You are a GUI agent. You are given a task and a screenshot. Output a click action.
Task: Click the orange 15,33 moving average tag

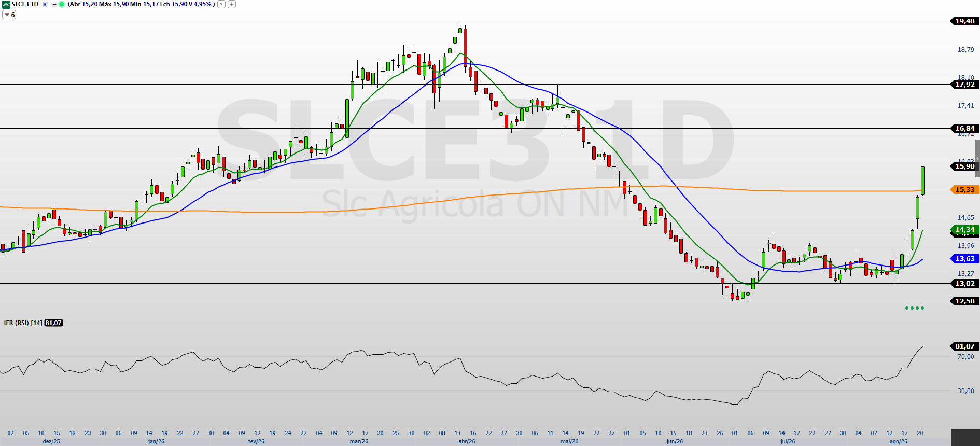964,190
